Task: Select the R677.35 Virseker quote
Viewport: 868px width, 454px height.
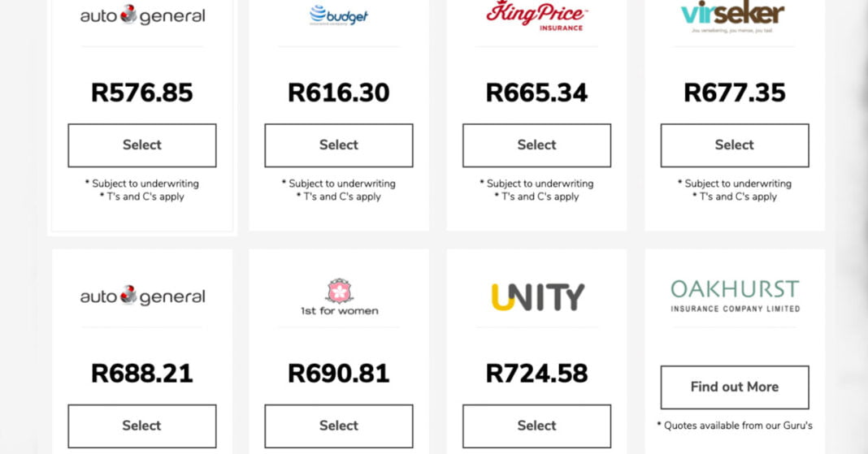Action: click(x=735, y=145)
